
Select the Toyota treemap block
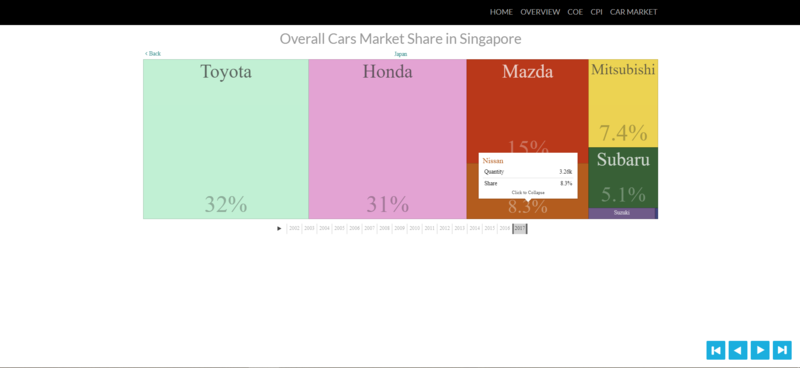(226, 139)
